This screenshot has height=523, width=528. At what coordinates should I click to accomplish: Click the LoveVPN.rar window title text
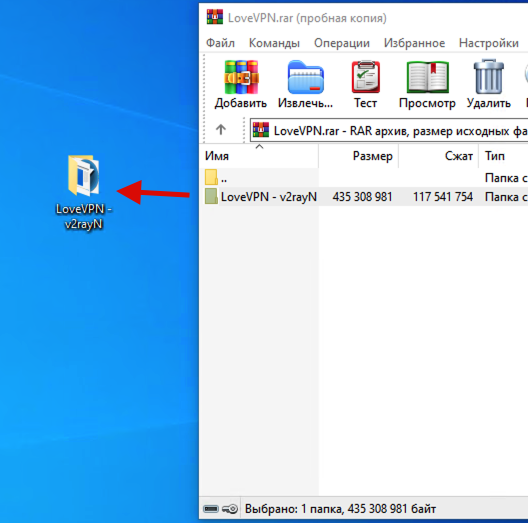coord(307,18)
